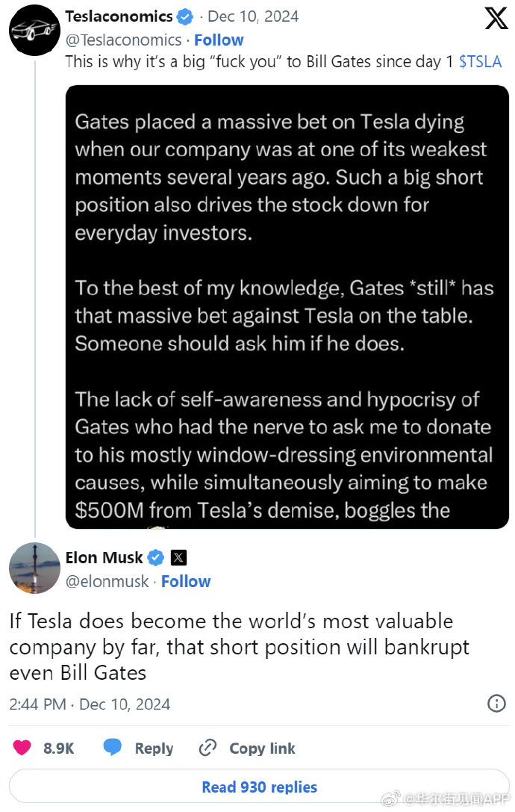This screenshot has height=812, width=515.
Task: Click the reply speech bubble icon
Action: click(x=112, y=747)
